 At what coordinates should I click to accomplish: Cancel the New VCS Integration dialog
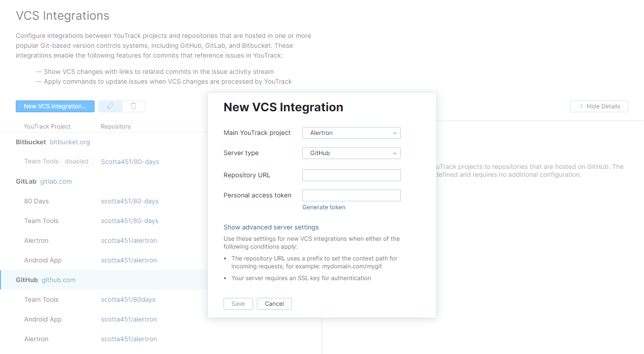[274, 303]
